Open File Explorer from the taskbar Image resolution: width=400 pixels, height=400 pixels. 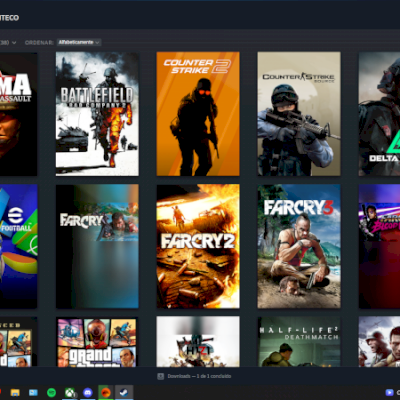coord(15,392)
